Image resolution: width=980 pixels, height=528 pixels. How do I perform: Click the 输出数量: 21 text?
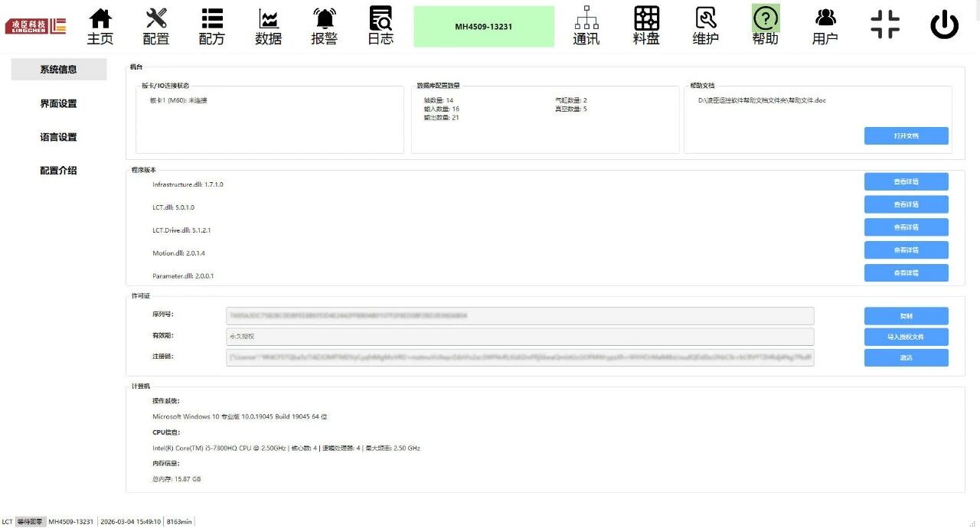click(442, 117)
